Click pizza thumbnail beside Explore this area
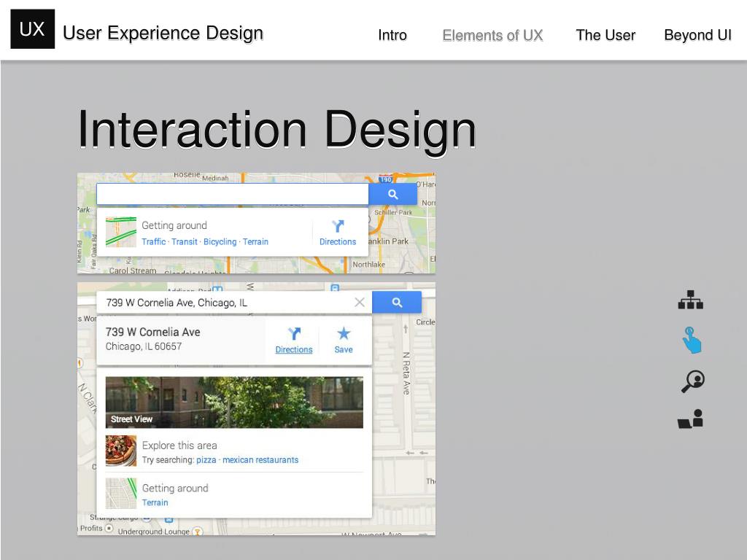747x560 pixels. pos(121,451)
